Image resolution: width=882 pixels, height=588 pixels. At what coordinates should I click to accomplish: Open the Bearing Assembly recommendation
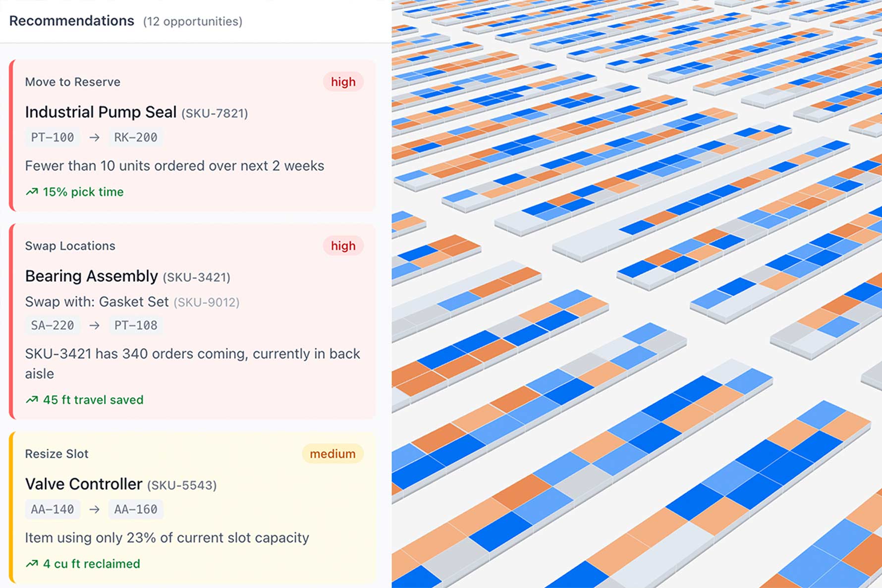(92, 276)
